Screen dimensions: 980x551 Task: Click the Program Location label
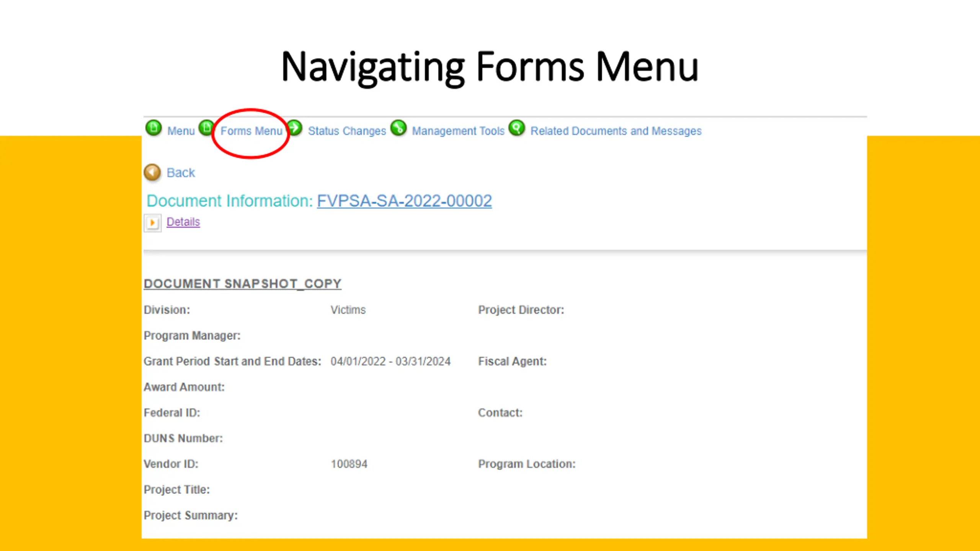526,464
